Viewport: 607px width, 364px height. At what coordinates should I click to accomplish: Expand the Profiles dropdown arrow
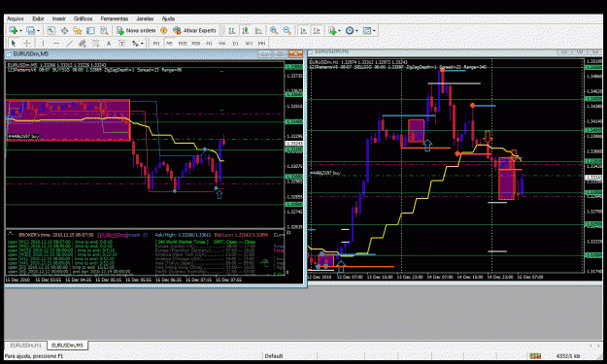[38, 30]
